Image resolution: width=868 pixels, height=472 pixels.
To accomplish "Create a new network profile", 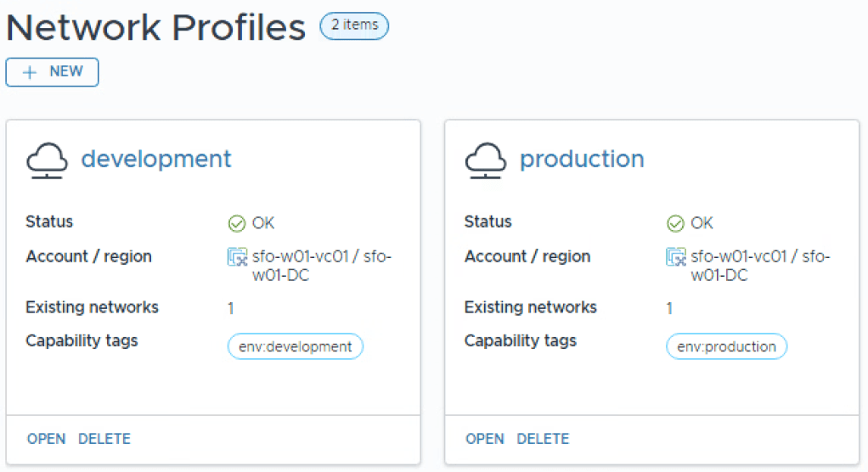I will [x=53, y=72].
